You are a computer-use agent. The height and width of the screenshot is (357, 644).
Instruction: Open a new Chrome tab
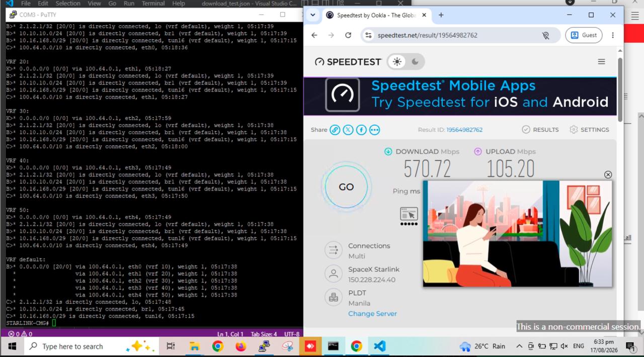441,15
